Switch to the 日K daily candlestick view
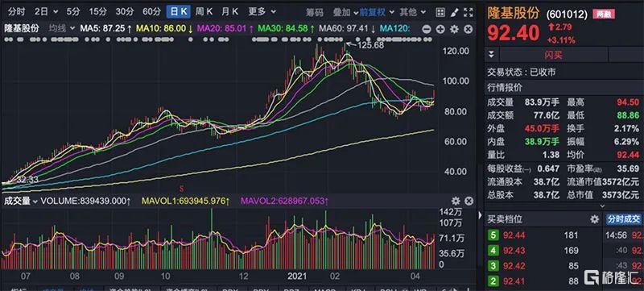This screenshot has width=644, height=291. (x=178, y=11)
